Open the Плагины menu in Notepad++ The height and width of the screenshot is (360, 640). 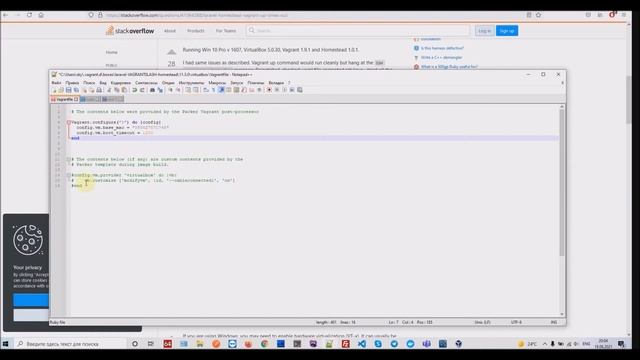point(256,83)
